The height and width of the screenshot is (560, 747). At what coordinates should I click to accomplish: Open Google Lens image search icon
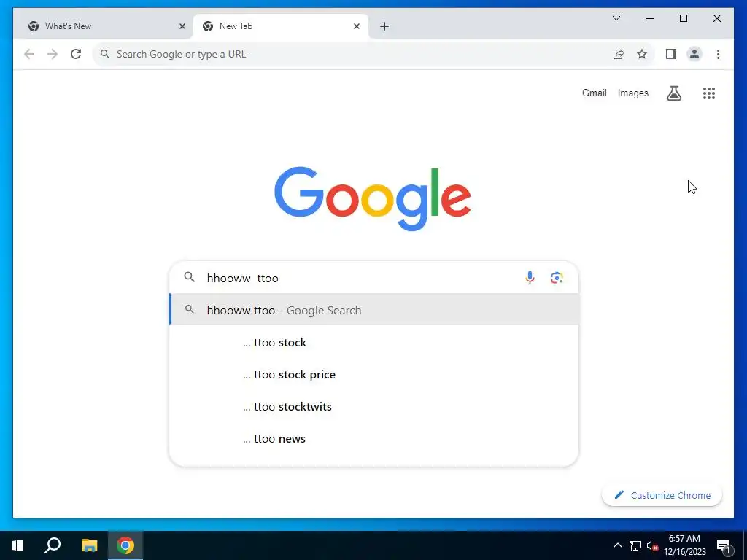pos(557,277)
